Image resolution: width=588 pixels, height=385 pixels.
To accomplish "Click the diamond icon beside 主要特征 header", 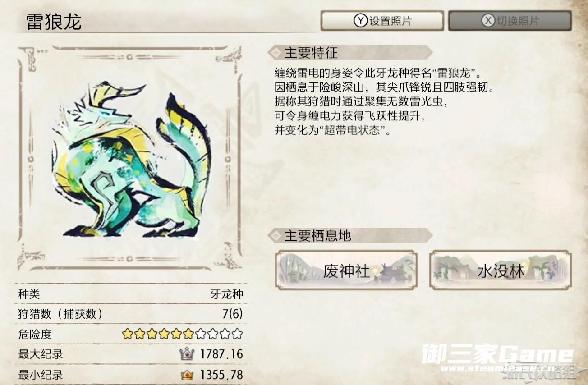I will click(x=274, y=53).
